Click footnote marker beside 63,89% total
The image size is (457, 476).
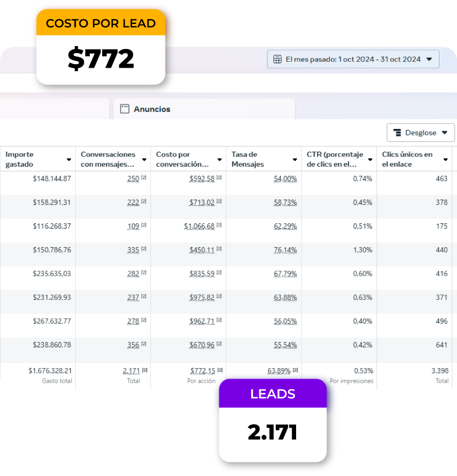(x=295, y=370)
